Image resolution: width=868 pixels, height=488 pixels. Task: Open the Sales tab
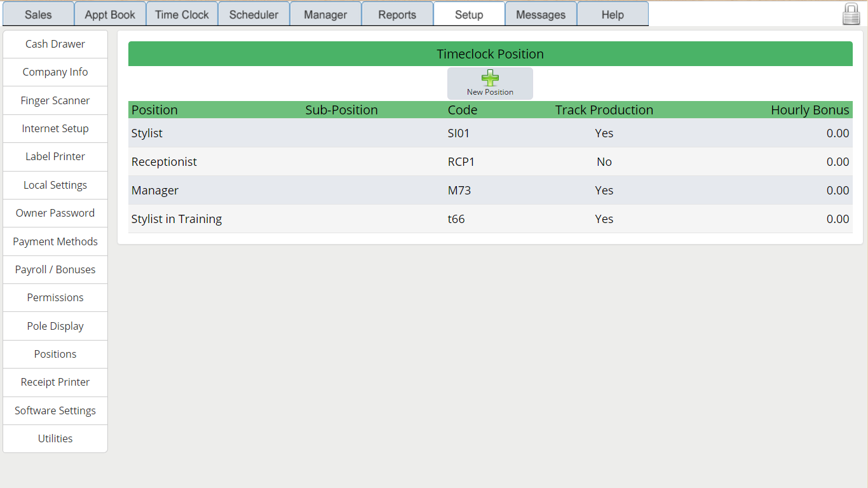pos(38,14)
